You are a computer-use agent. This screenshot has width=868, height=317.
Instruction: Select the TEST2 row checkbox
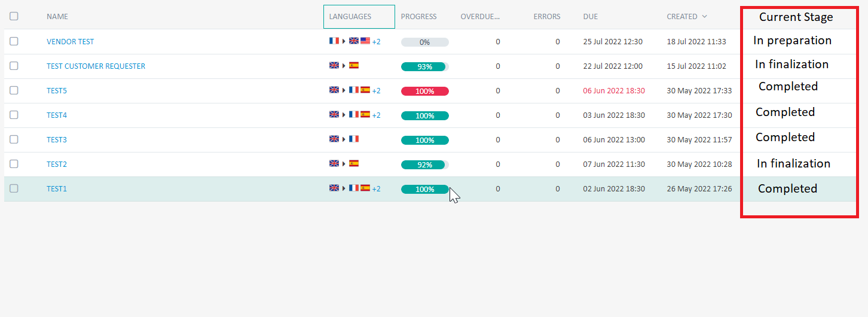tap(14, 164)
